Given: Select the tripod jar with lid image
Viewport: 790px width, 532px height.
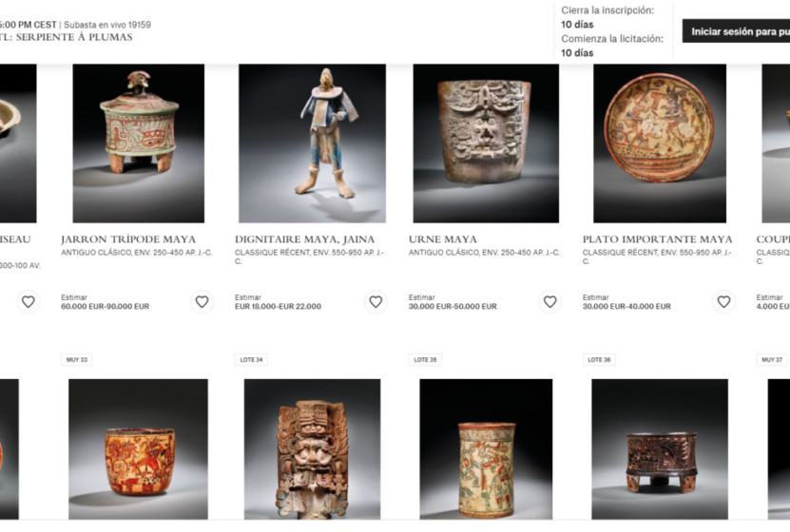Looking at the screenshot, I should click(139, 143).
